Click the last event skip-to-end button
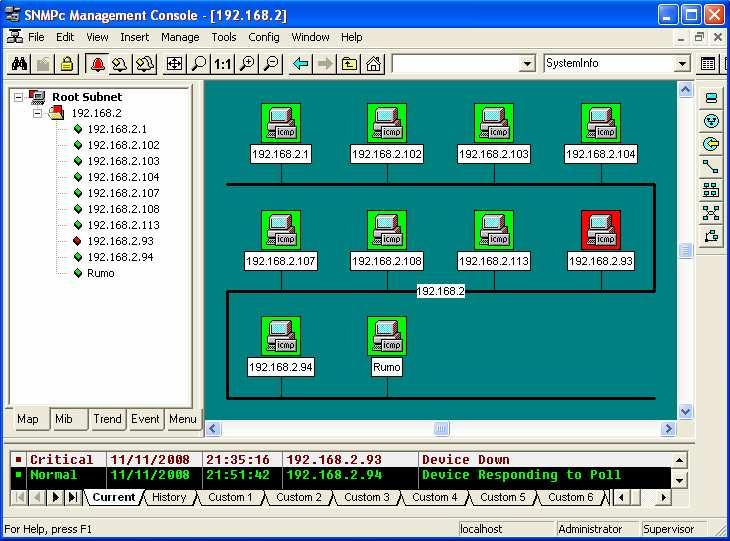Viewport: 730px width, 541px height. click(x=73, y=497)
